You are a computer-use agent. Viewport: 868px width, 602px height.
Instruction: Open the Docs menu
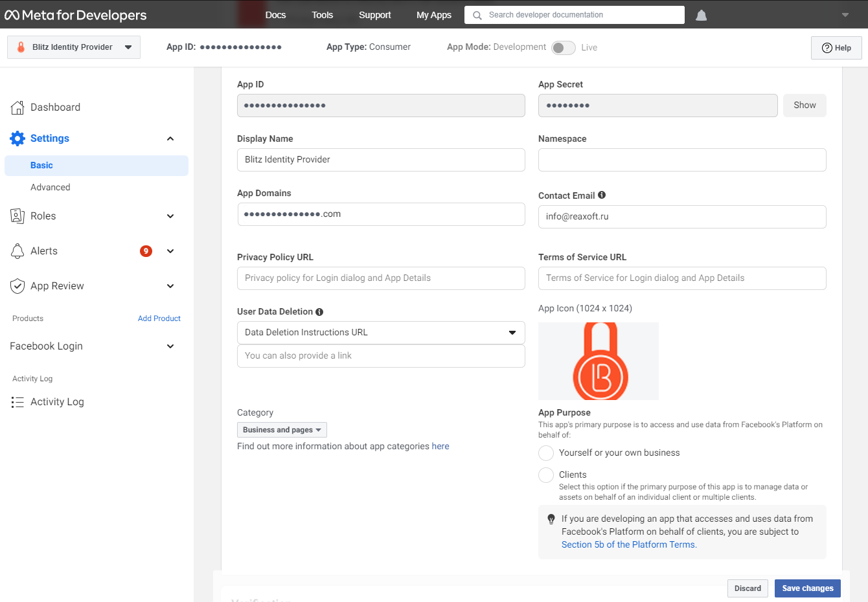tap(275, 15)
